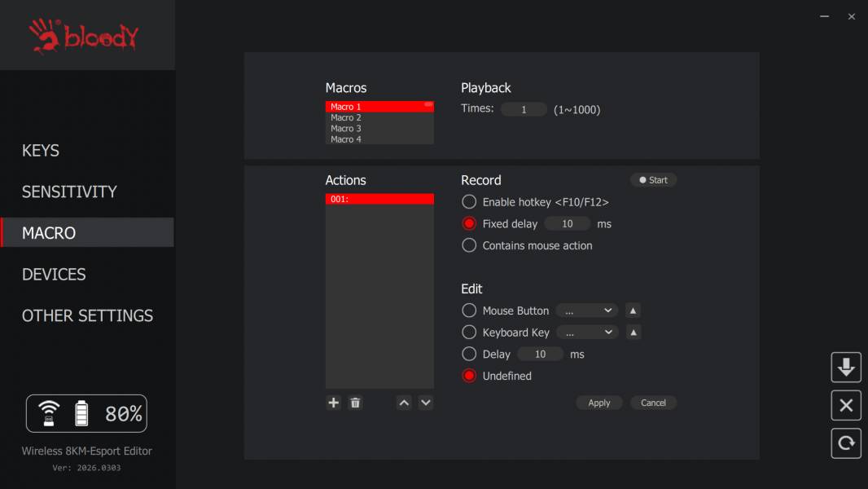Viewport: 868px width, 489px height.
Task: Select Macro 4 in the list
Action: pyautogui.click(x=379, y=139)
